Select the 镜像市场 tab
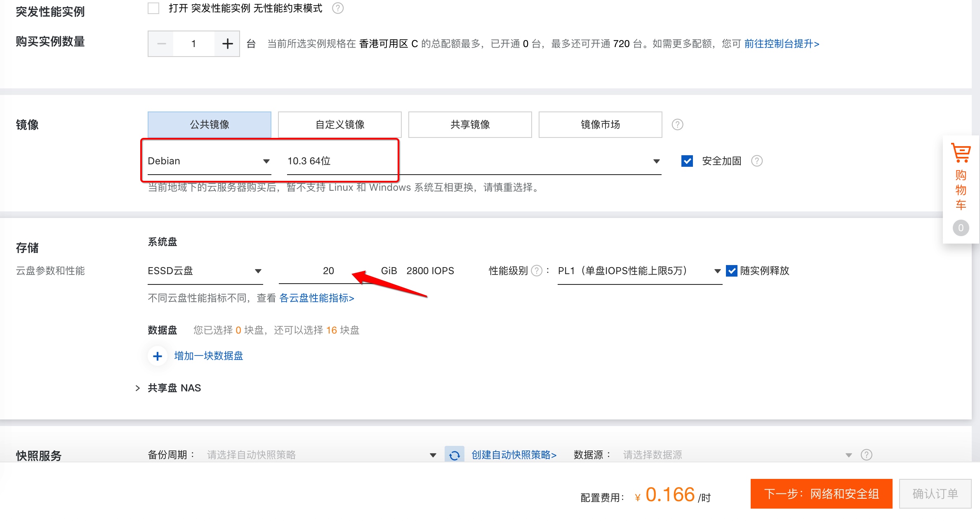 coord(600,125)
